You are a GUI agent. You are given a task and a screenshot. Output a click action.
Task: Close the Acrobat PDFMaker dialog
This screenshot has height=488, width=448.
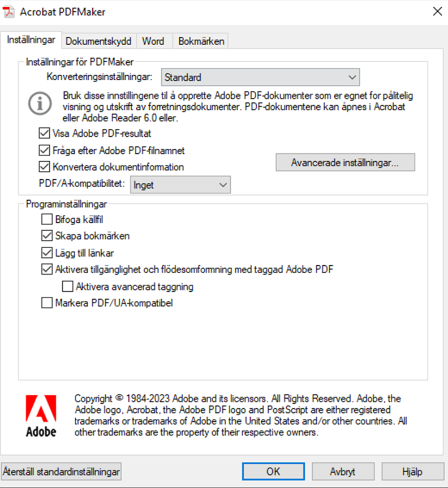point(437,11)
